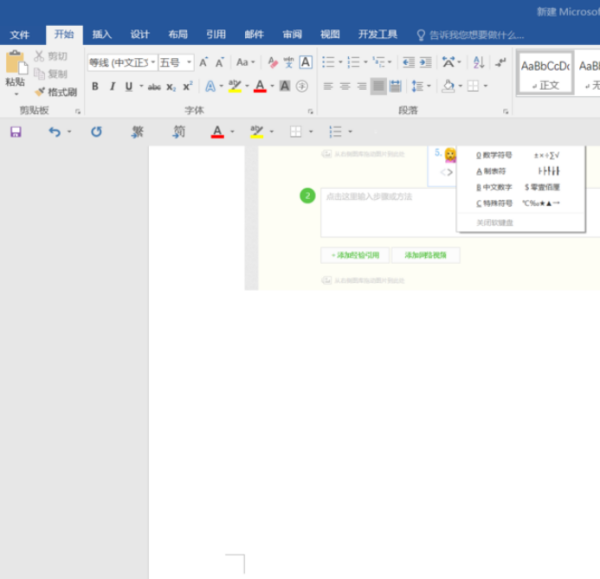Open bullets dropdown in quick access toolbar

tap(350, 132)
